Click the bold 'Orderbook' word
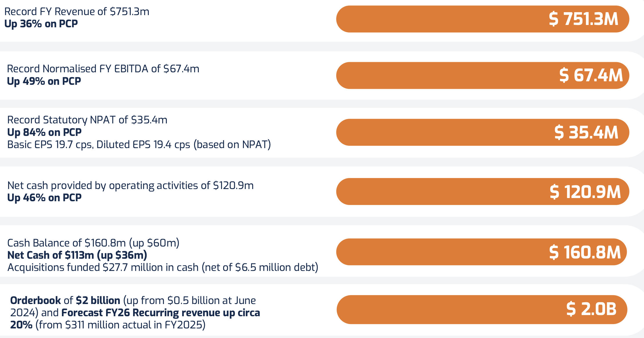Viewport: 644px width, 338px height. [x=35, y=300]
